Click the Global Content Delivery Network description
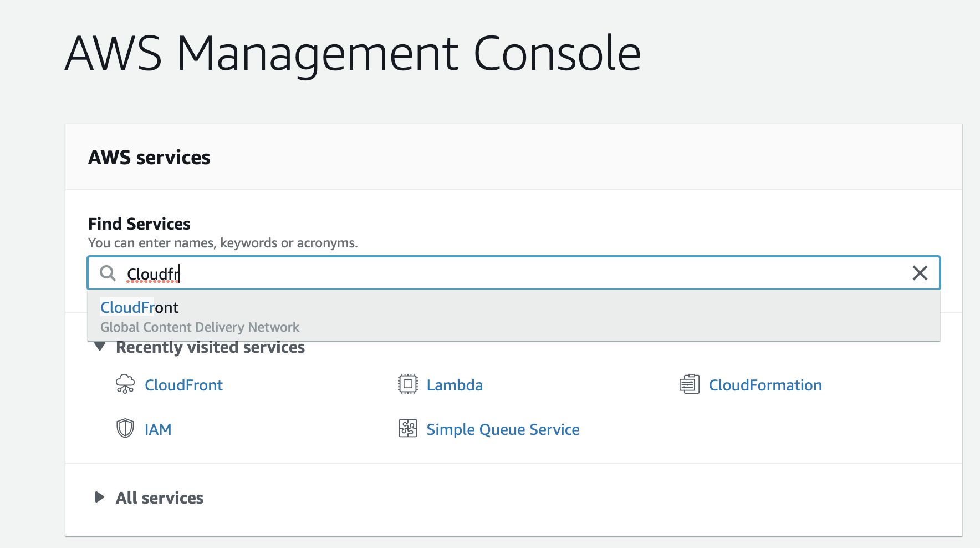This screenshot has width=980, height=548. (200, 327)
